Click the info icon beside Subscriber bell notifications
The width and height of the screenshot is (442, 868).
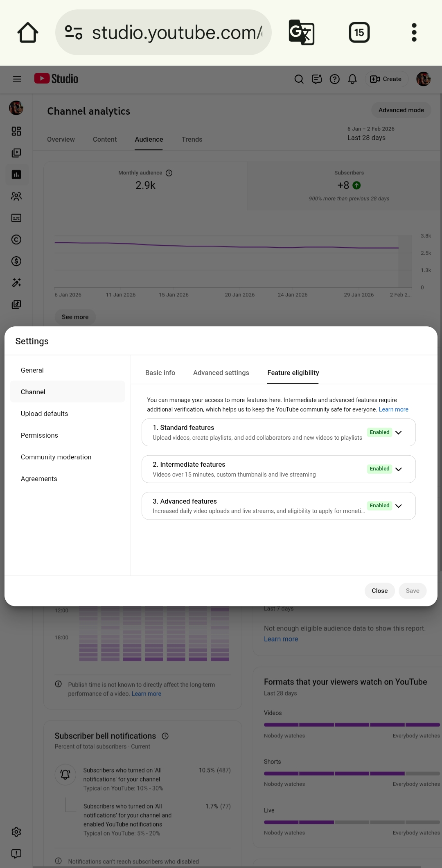pos(165,736)
